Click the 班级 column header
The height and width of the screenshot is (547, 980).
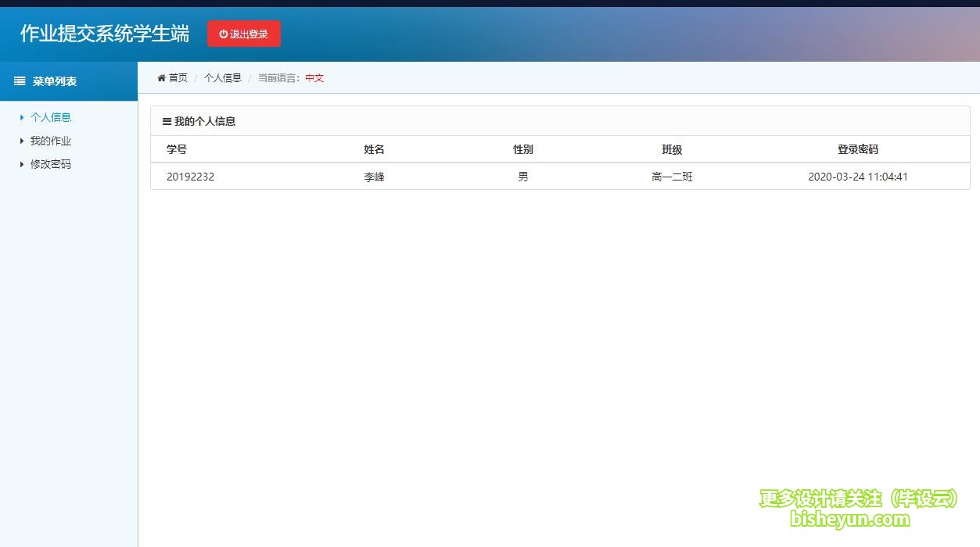672,149
